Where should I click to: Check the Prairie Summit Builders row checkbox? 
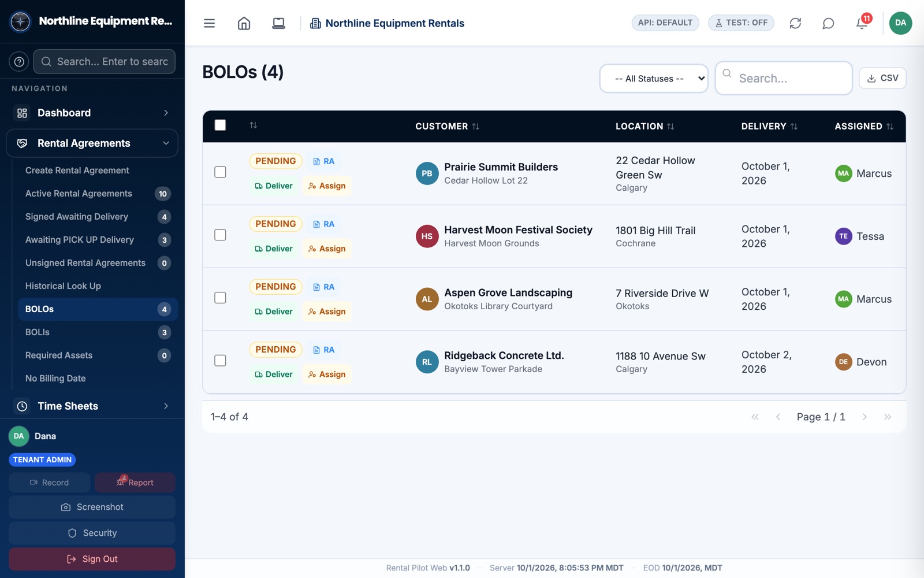click(x=220, y=172)
